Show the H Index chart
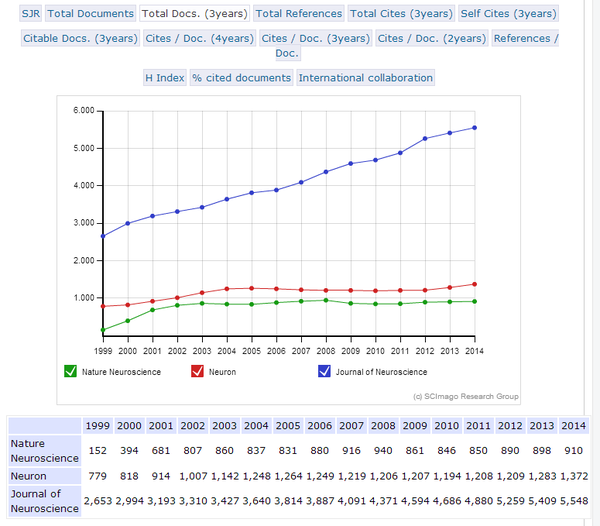 tap(164, 78)
